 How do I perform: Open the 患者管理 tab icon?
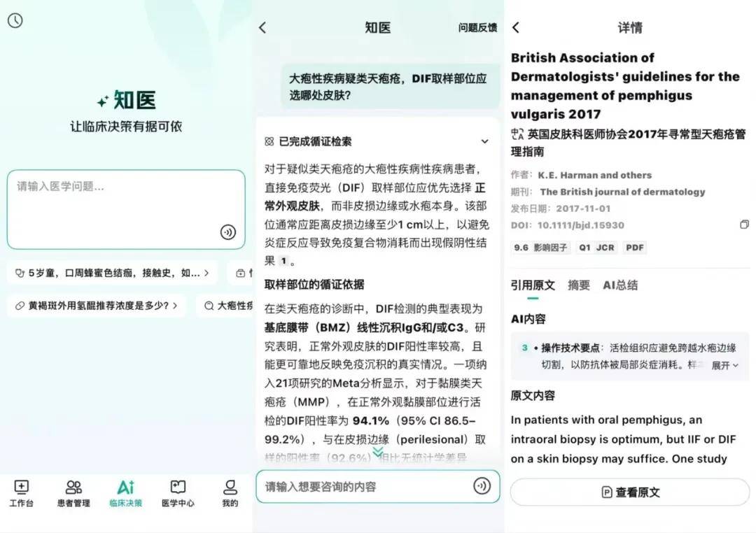[73, 494]
